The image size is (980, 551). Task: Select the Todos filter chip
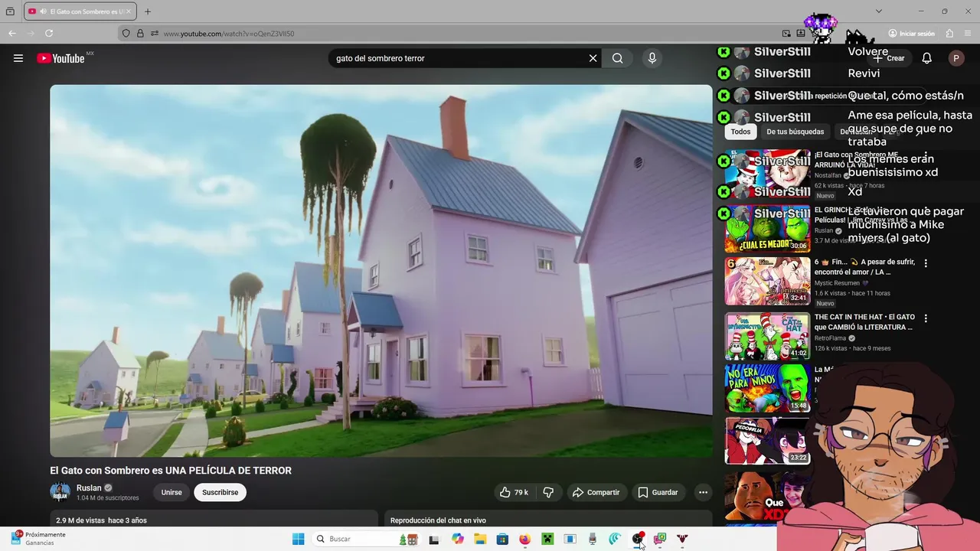tap(740, 132)
